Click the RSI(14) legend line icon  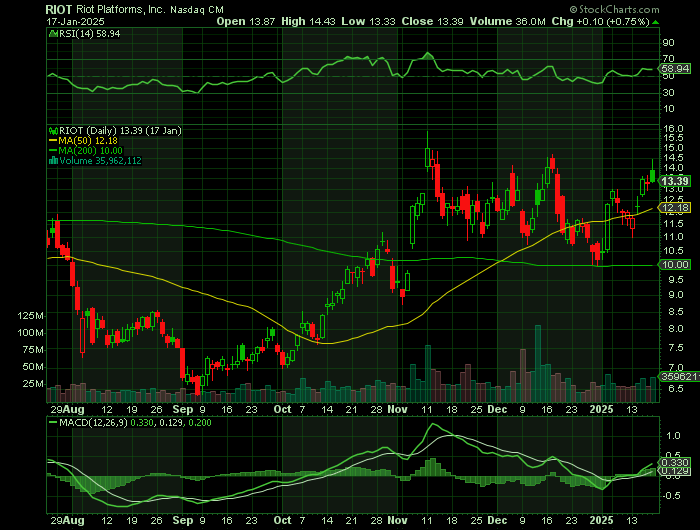(53, 33)
